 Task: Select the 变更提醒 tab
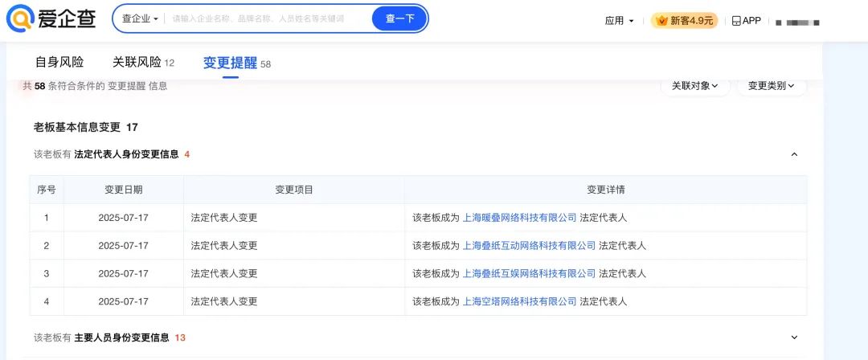click(237, 63)
